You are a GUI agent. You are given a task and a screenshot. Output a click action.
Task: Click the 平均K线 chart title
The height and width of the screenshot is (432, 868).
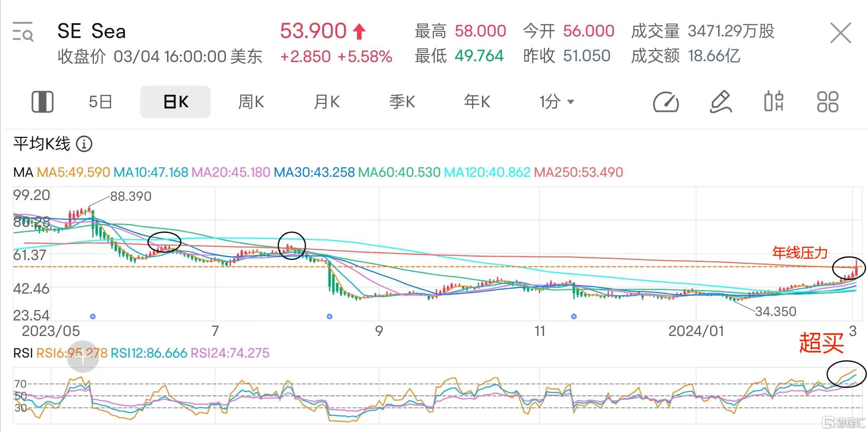point(42,144)
